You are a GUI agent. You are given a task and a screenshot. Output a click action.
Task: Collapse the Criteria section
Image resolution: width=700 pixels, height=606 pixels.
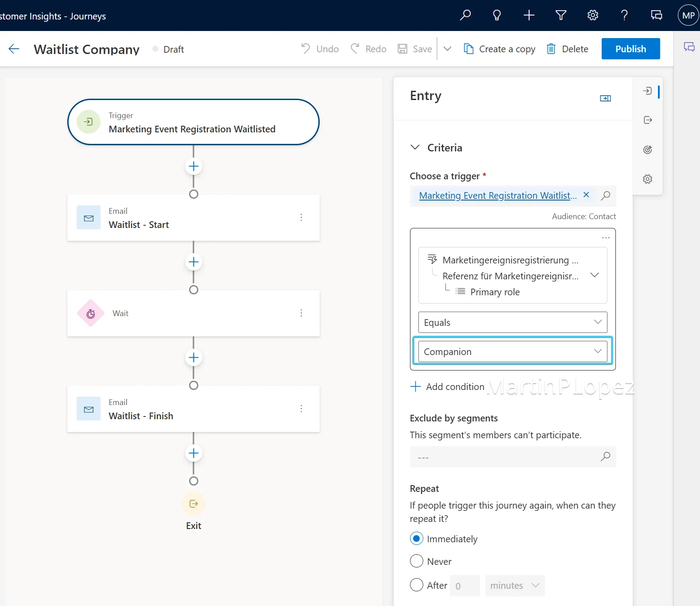[x=415, y=147]
